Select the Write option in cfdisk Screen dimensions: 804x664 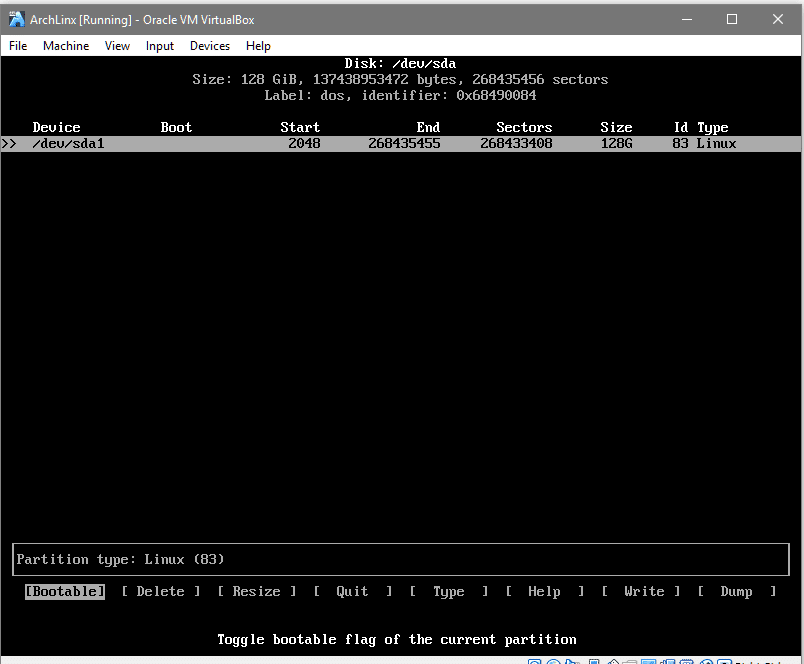click(x=641, y=591)
